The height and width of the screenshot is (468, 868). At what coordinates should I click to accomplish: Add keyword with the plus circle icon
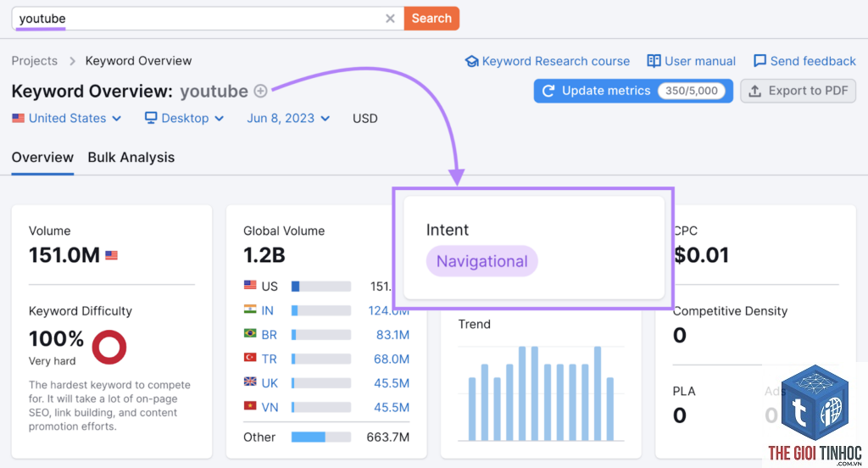(x=260, y=91)
